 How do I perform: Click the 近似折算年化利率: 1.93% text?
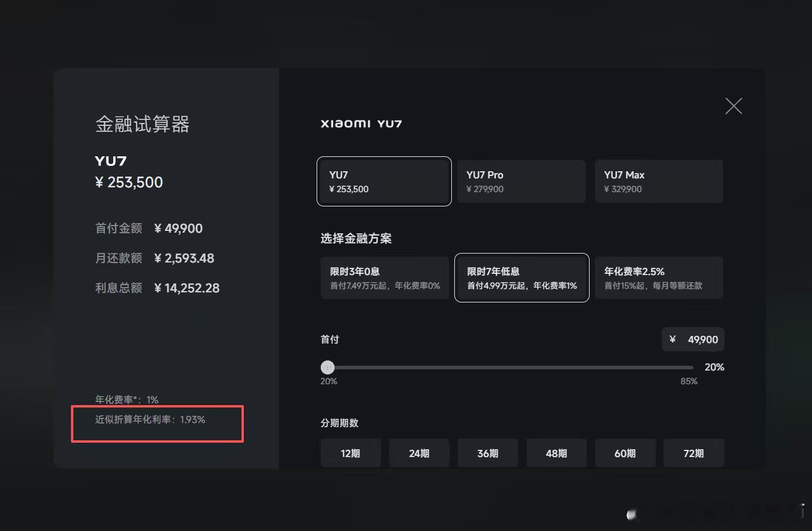point(150,419)
